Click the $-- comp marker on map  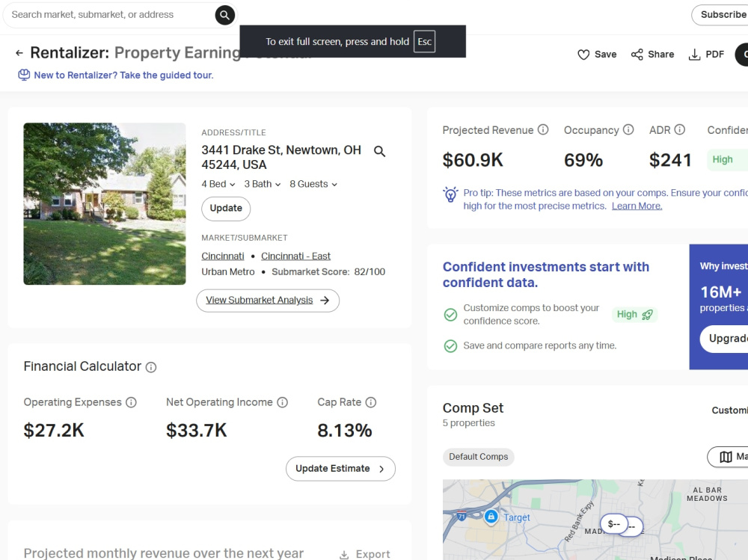coord(614,524)
